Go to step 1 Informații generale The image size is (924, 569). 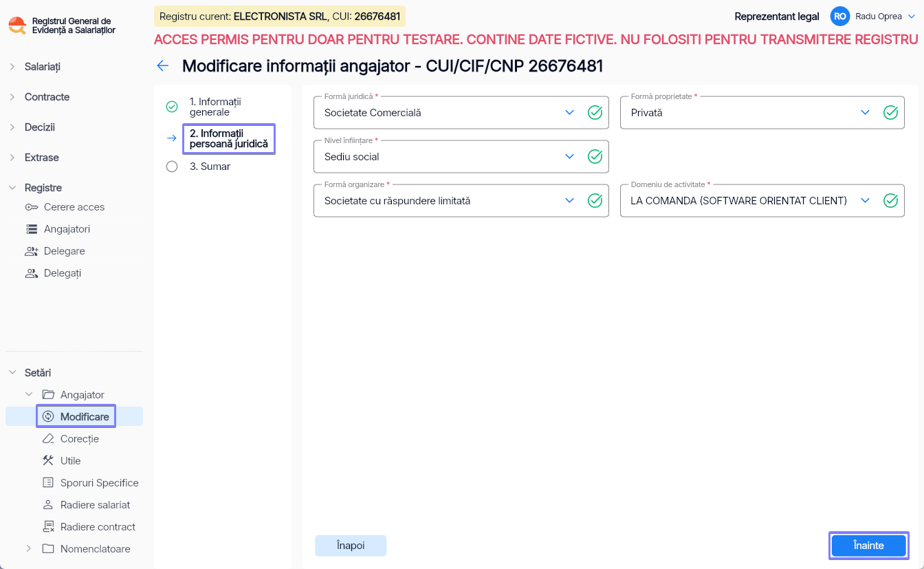click(x=215, y=107)
